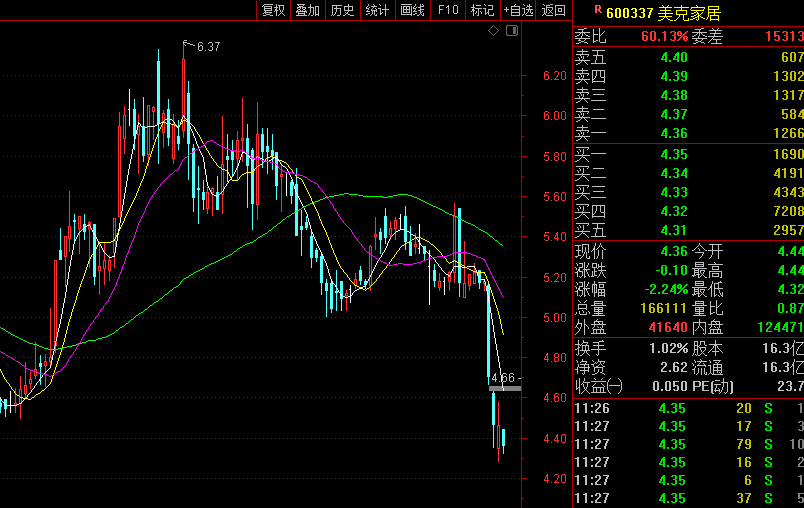Select the 买一 bid price row
Image resolution: width=804 pixels, height=508 pixels.
coord(688,154)
